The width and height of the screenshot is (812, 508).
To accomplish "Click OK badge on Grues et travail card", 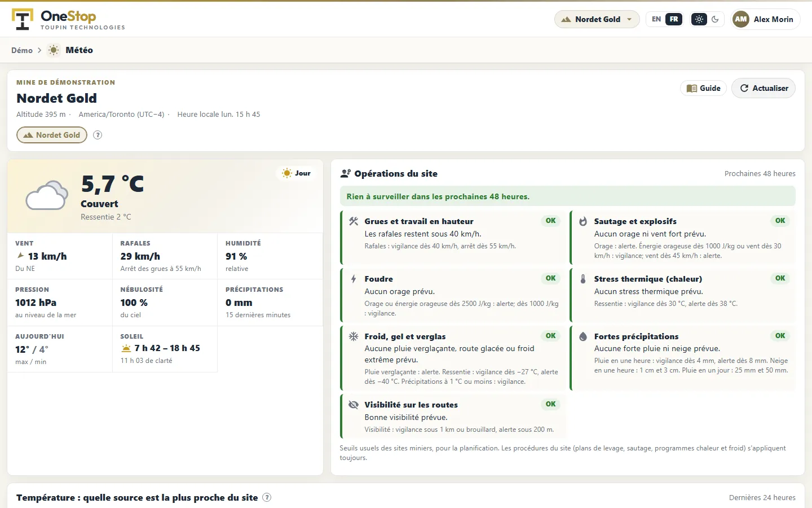I will click(551, 221).
